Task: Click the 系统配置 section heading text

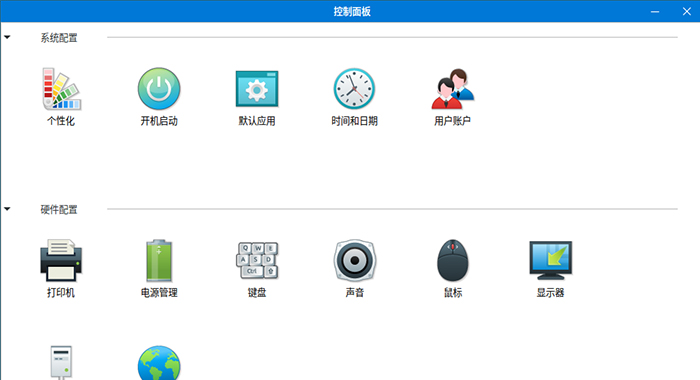Action: tap(59, 38)
